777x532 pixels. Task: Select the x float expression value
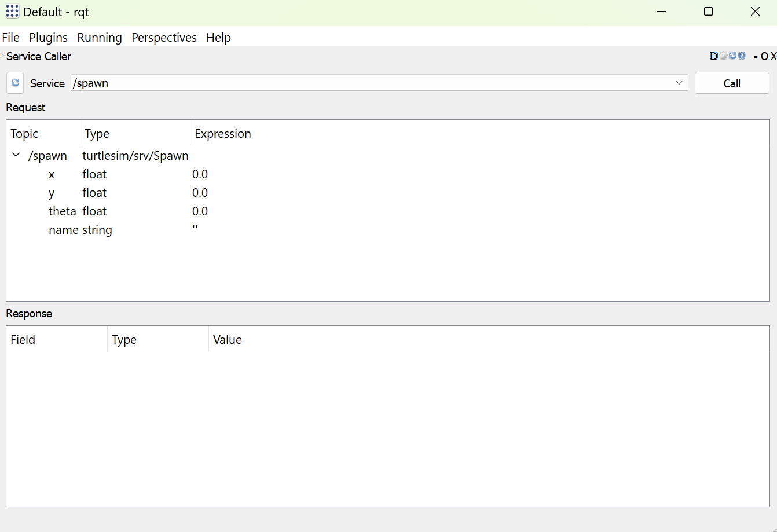(200, 174)
